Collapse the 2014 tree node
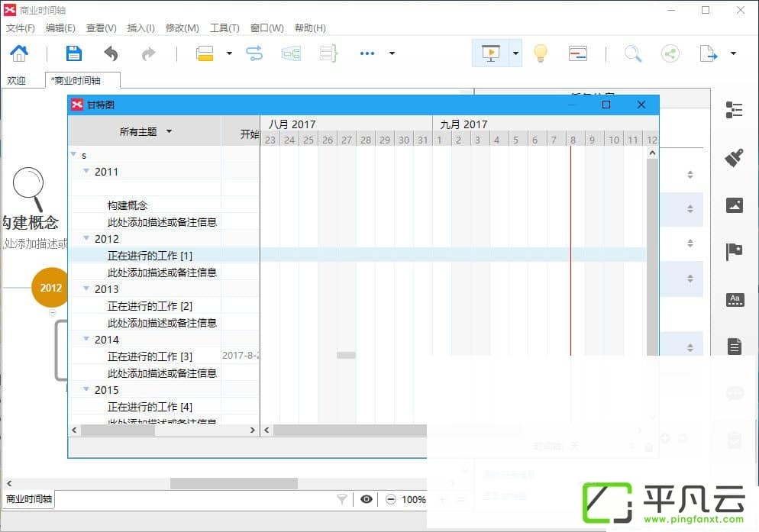Image resolution: width=759 pixels, height=532 pixels. (x=86, y=338)
